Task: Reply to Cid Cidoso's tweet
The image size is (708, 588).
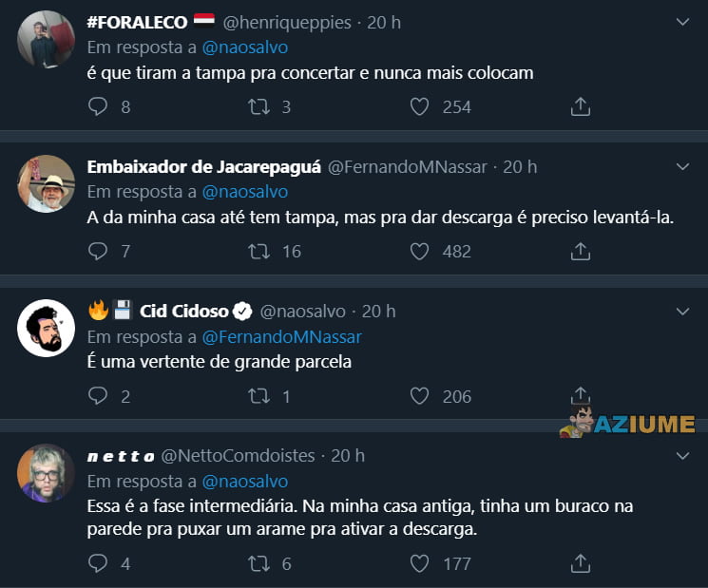Action: (x=98, y=396)
